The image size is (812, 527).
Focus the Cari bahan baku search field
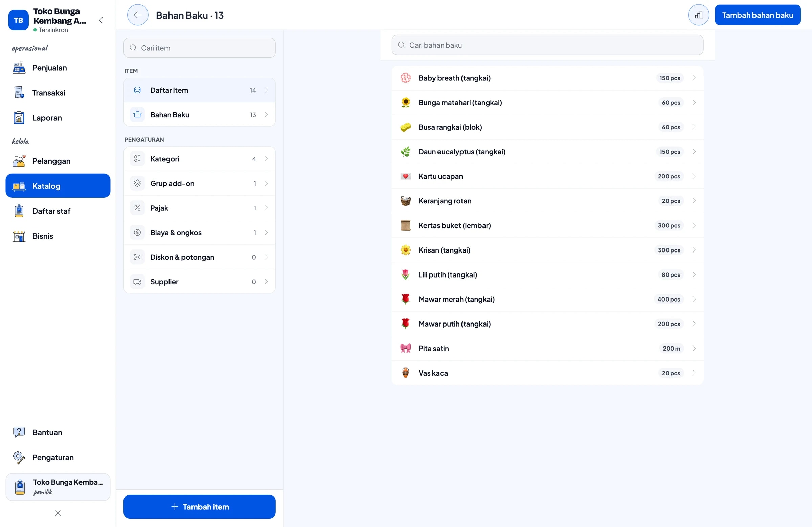[547, 45]
